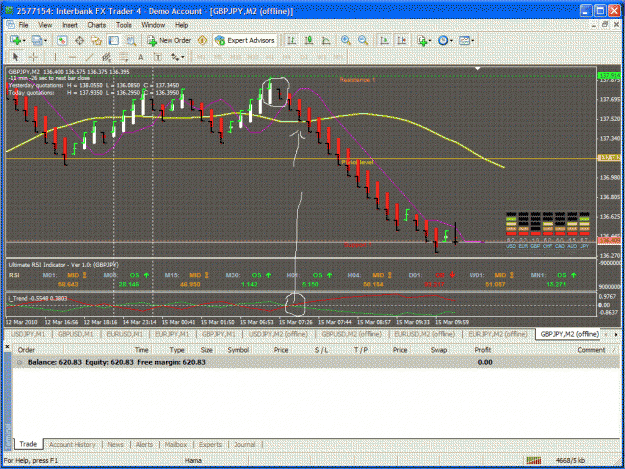The width and height of the screenshot is (625, 469).
Task: Open the Mailbox terminal tab
Action: coord(176,444)
